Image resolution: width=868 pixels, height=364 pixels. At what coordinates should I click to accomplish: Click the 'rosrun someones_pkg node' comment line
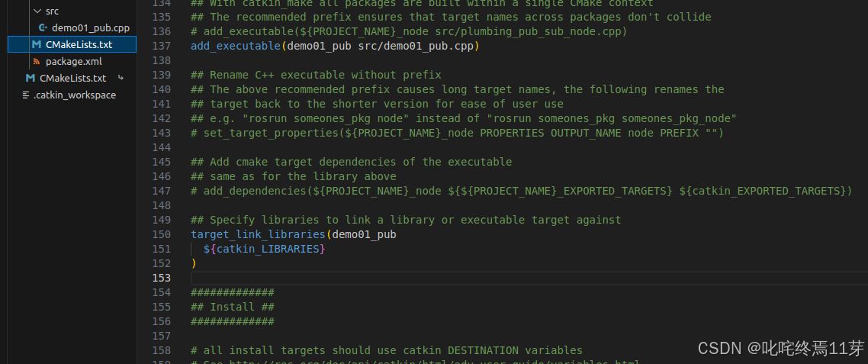point(464,118)
